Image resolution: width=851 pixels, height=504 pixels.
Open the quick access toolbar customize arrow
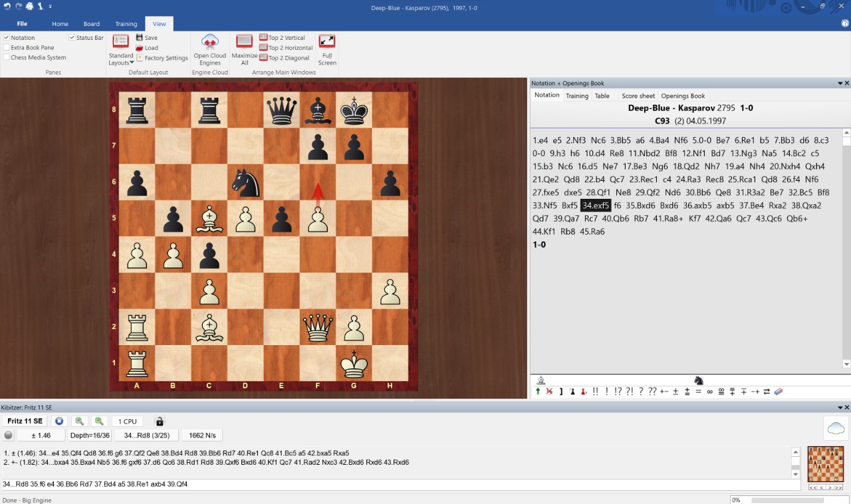point(50,7)
